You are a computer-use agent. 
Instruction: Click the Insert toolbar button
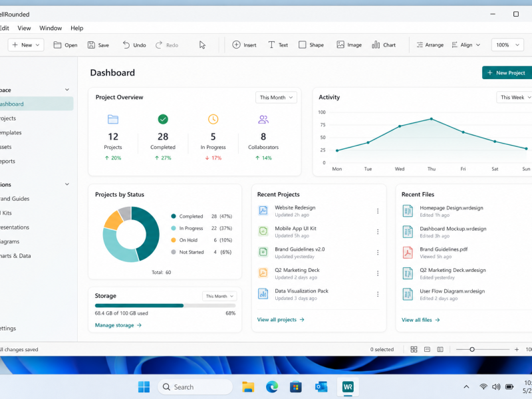[x=244, y=45]
